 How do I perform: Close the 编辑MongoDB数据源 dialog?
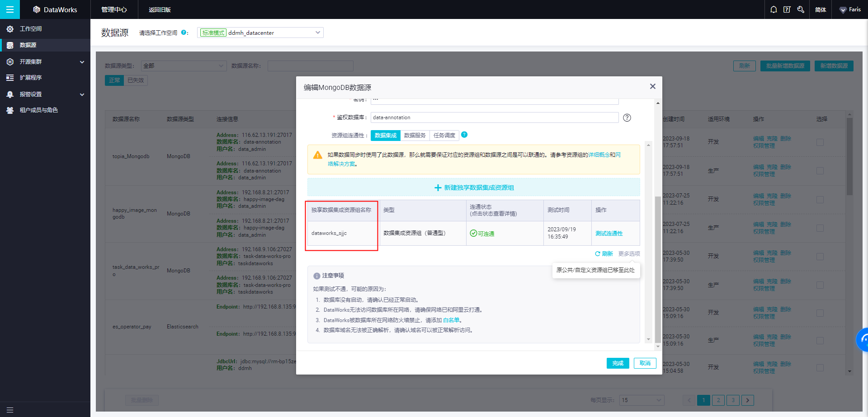(652, 86)
